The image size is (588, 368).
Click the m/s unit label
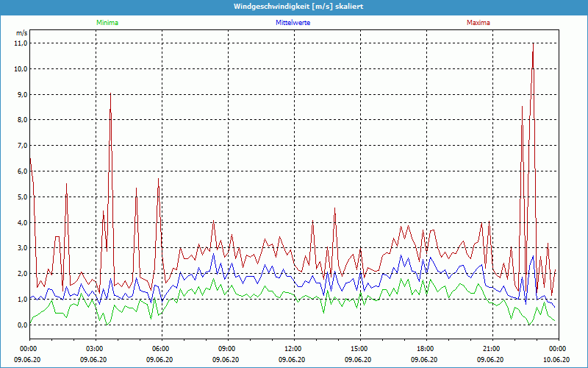[x=22, y=33]
